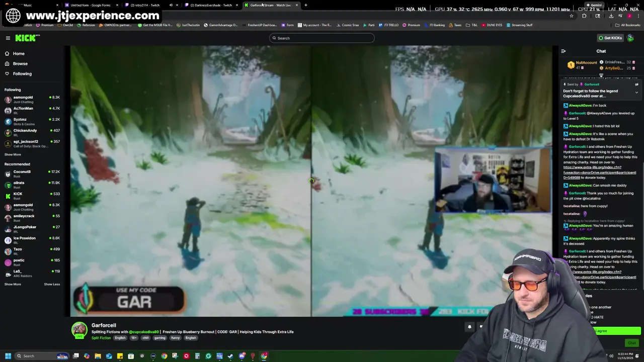Open the Garforcell channel name link
The height and width of the screenshot is (362, 644).
[x=104, y=325]
